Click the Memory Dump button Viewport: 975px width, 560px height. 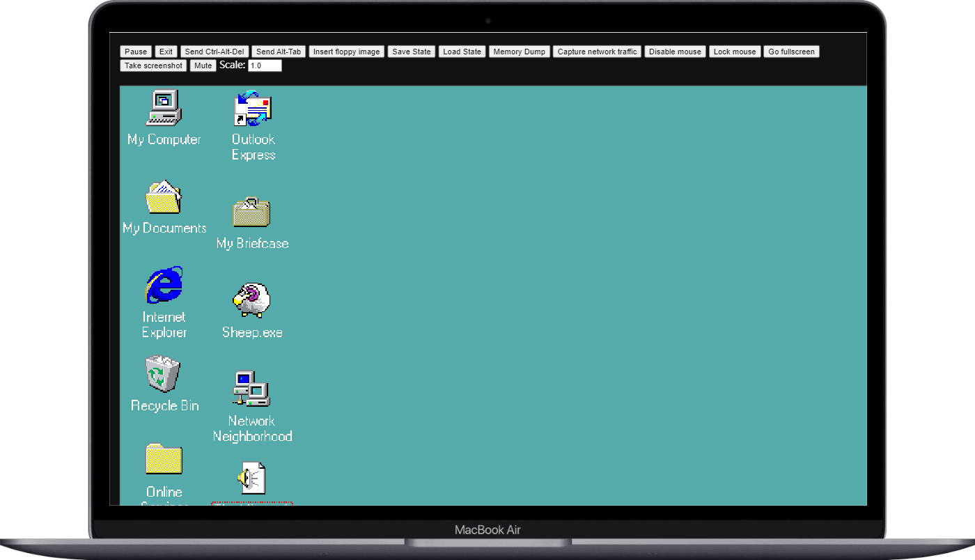tap(520, 52)
